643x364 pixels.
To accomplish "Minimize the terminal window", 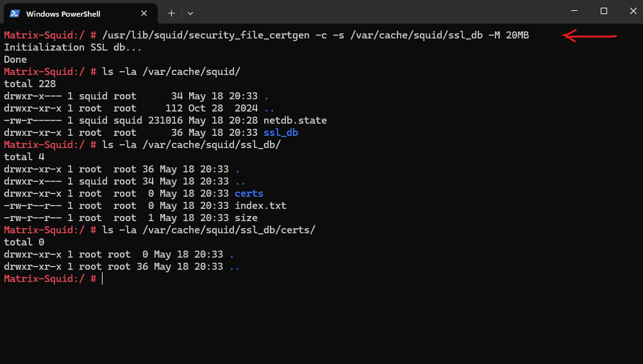I will click(574, 11).
